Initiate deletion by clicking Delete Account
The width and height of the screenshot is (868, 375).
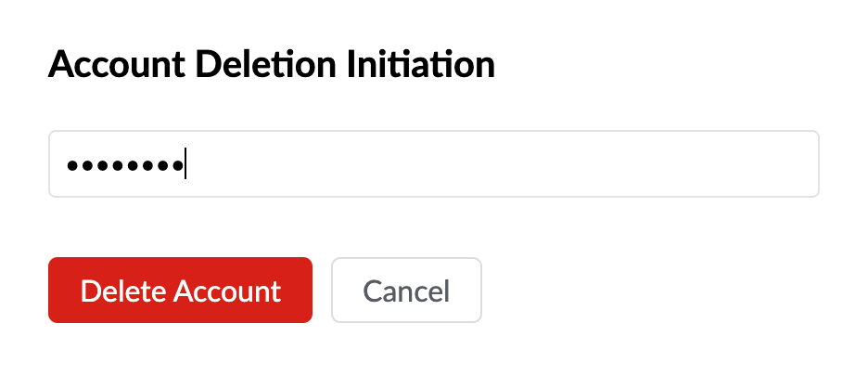point(180,291)
